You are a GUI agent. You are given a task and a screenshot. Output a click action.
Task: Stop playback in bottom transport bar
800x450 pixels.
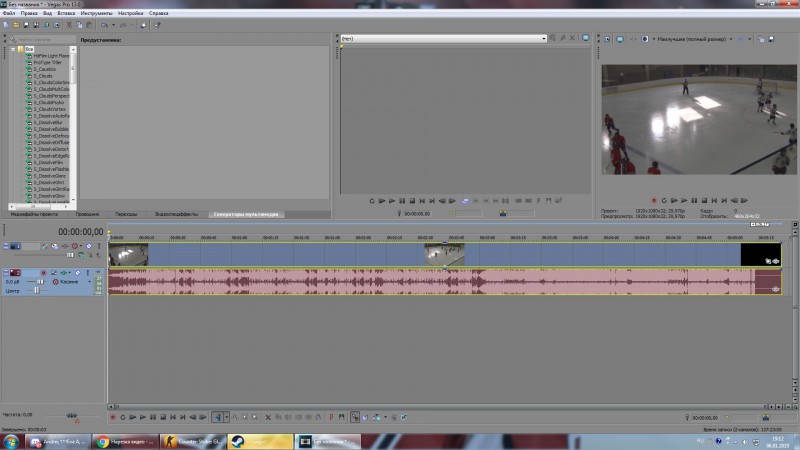pyautogui.click(x=163, y=417)
